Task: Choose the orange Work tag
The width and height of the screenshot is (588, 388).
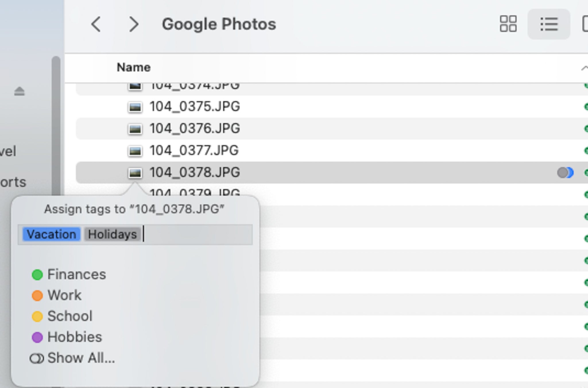Action: (57, 295)
